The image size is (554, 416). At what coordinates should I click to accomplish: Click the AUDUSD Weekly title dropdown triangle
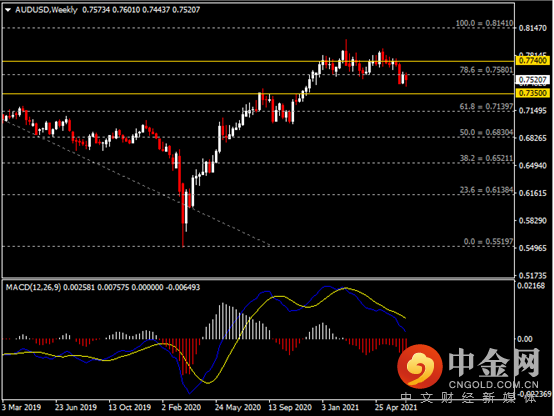(x=8, y=10)
